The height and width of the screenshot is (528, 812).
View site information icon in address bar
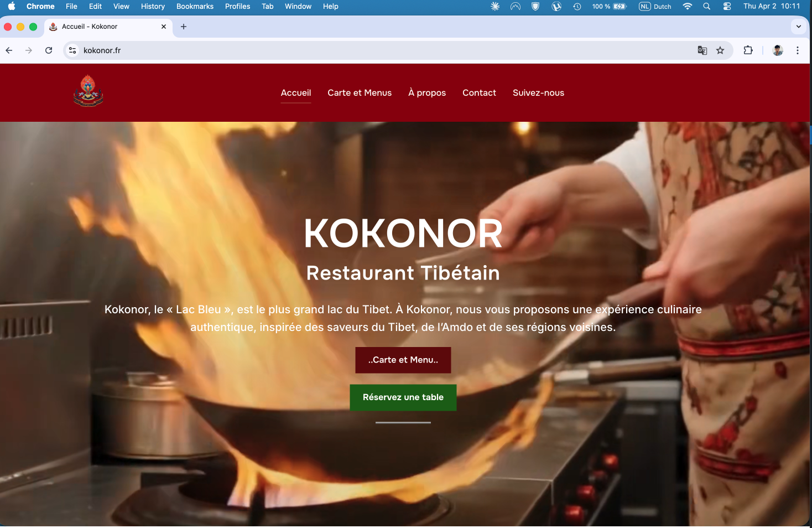click(72, 50)
